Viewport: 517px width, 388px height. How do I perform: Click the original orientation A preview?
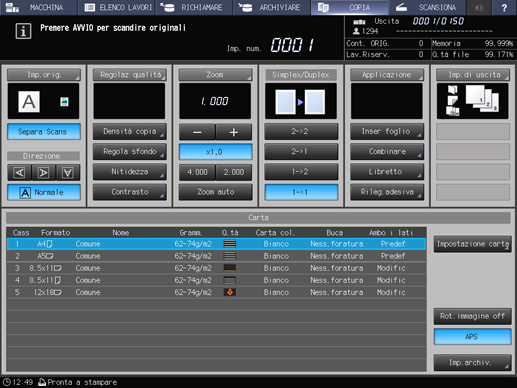coord(29,102)
